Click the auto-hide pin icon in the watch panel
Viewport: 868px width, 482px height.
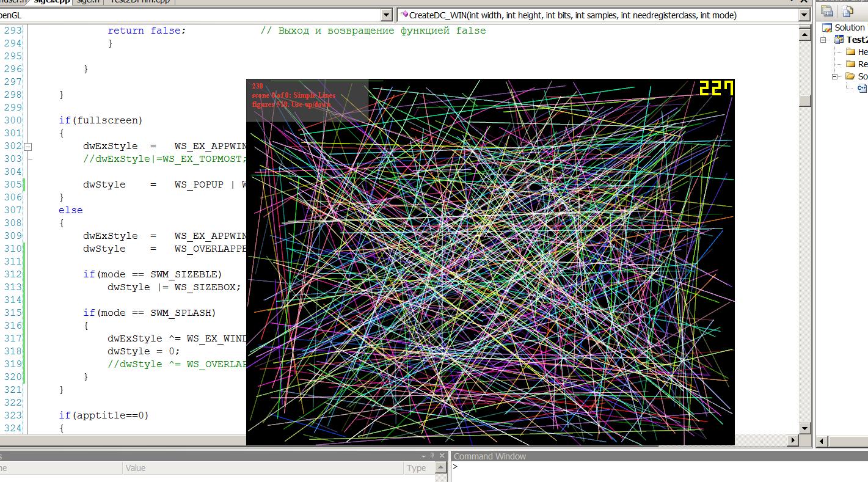432,456
